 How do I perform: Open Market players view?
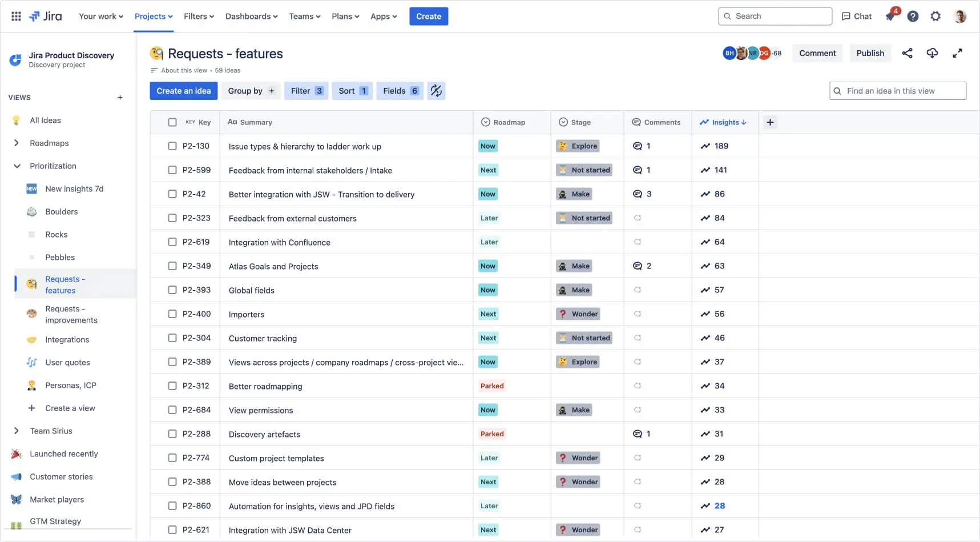tap(57, 500)
